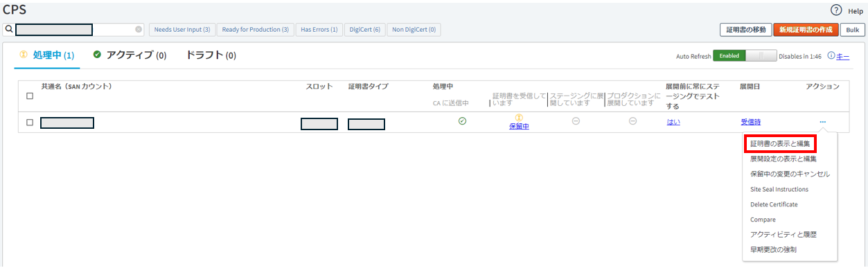Click the 共通名 (SAN カウント) column header
Viewport: 868px width, 268px height.
click(x=76, y=87)
